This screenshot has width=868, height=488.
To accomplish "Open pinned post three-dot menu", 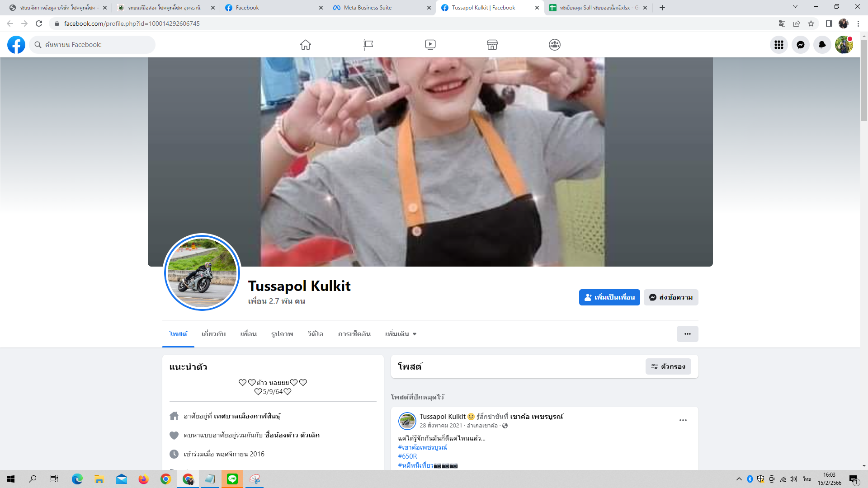I will pos(683,420).
